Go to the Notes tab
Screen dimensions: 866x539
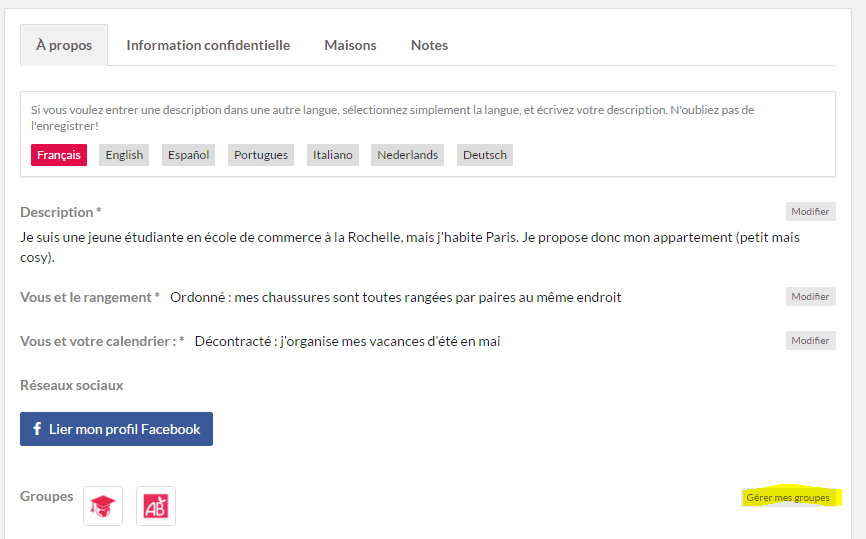pyautogui.click(x=429, y=45)
